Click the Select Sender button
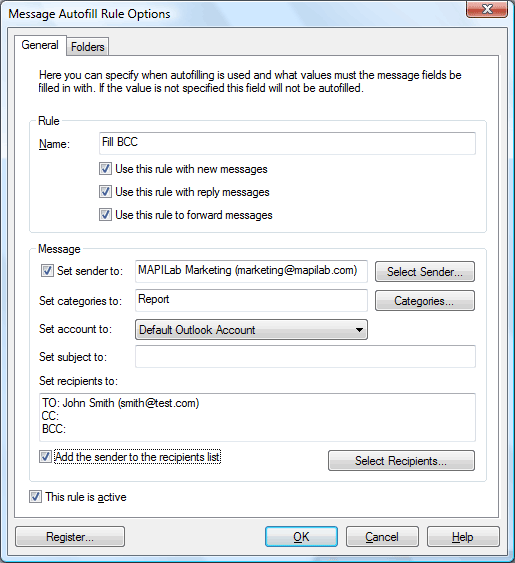Image resolution: width=515 pixels, height=563 pixels. 424,272
